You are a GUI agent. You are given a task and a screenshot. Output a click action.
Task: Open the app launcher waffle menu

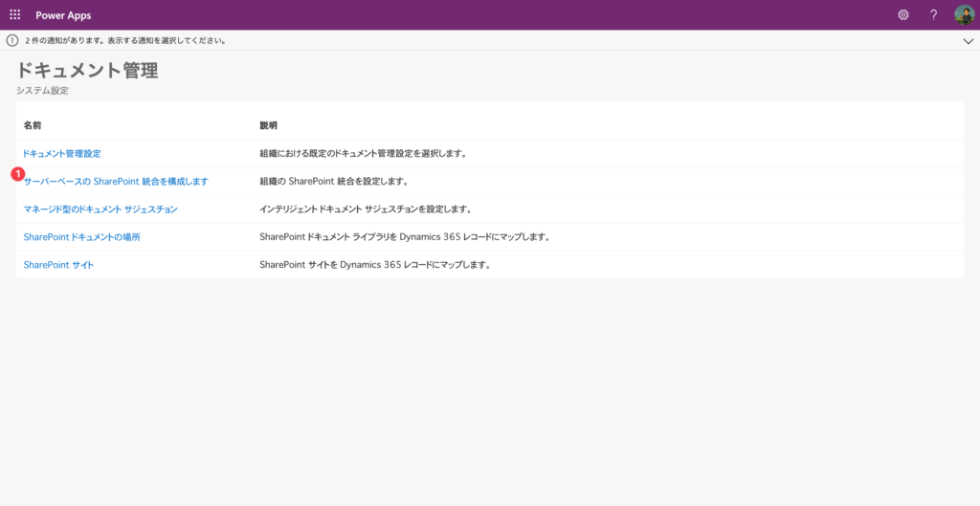[x=15, y=15]
